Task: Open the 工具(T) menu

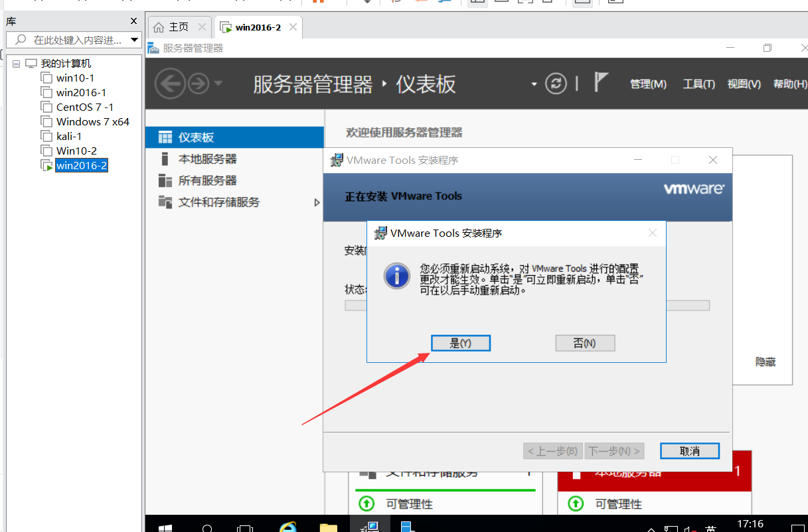Action: pos(699,84)
